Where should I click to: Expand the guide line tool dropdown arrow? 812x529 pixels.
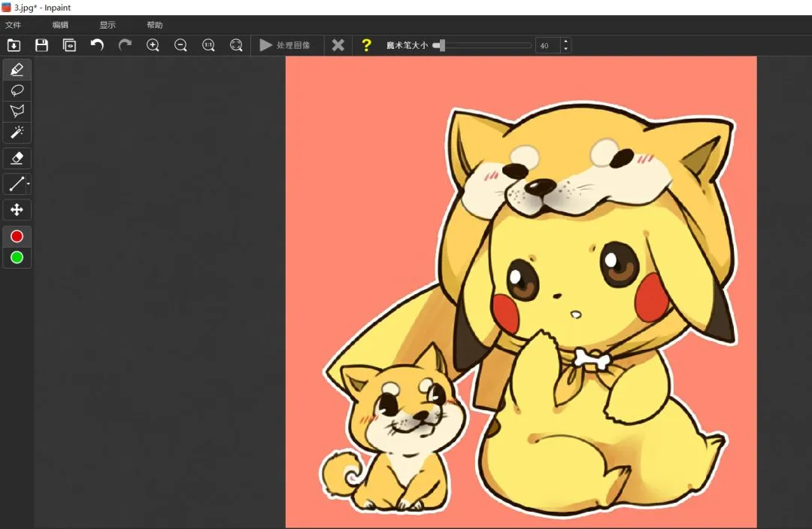29,184
